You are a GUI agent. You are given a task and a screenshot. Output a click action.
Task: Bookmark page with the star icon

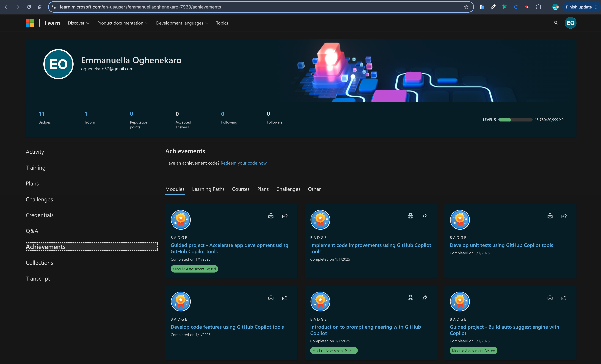coord(466,7)
